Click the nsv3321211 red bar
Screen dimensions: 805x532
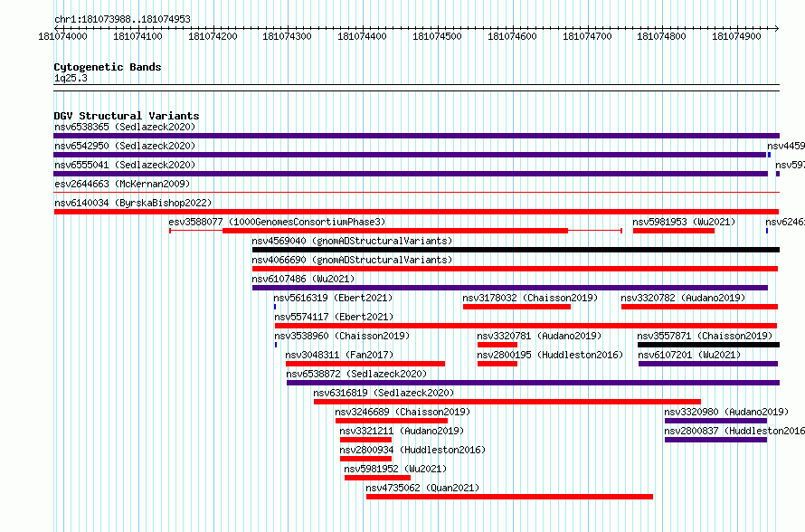pos(365,440)
